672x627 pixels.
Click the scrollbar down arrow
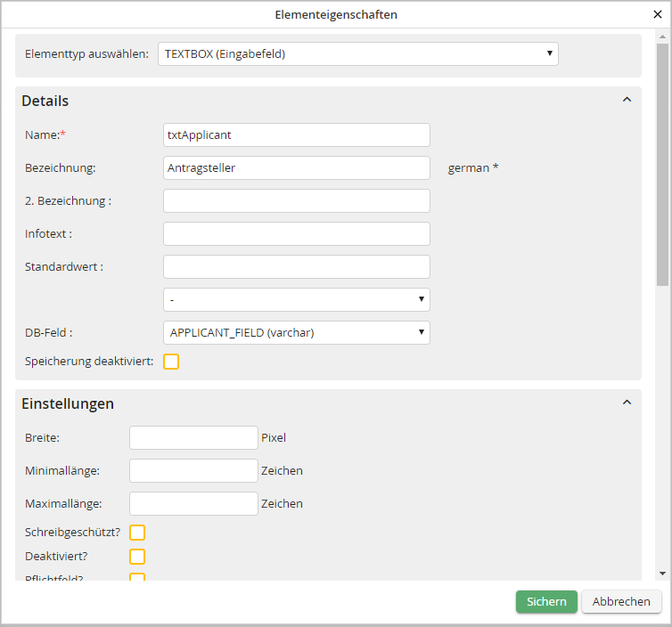click(661, 574)
